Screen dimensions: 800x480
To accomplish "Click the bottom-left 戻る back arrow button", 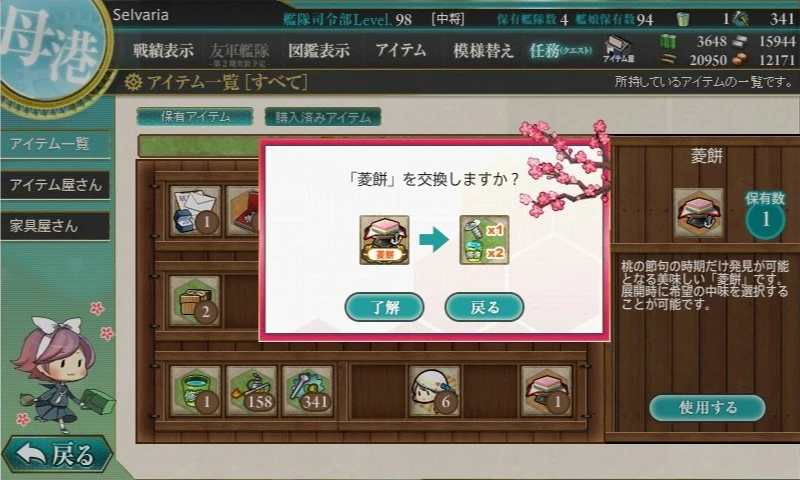I will tap(57, 453).
